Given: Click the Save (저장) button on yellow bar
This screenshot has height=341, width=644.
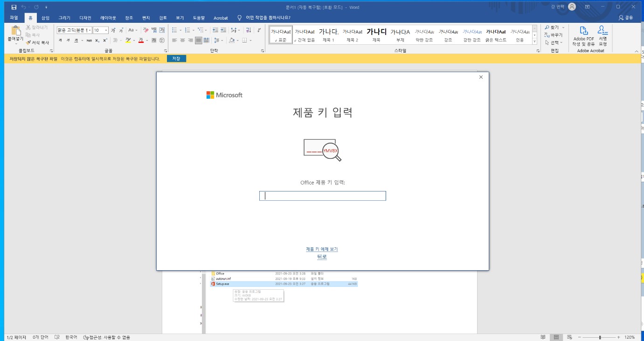Looking at the screenshot, I should point(176,59).
